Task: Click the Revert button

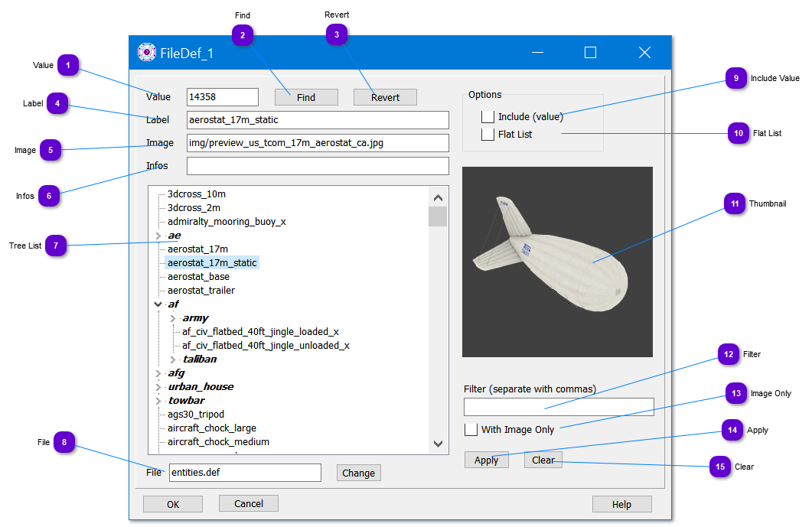Action: point(385,97)
